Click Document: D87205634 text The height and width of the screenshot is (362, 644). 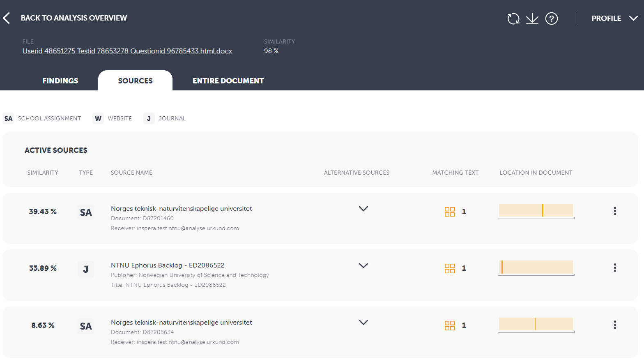click(x=143, y=332)
